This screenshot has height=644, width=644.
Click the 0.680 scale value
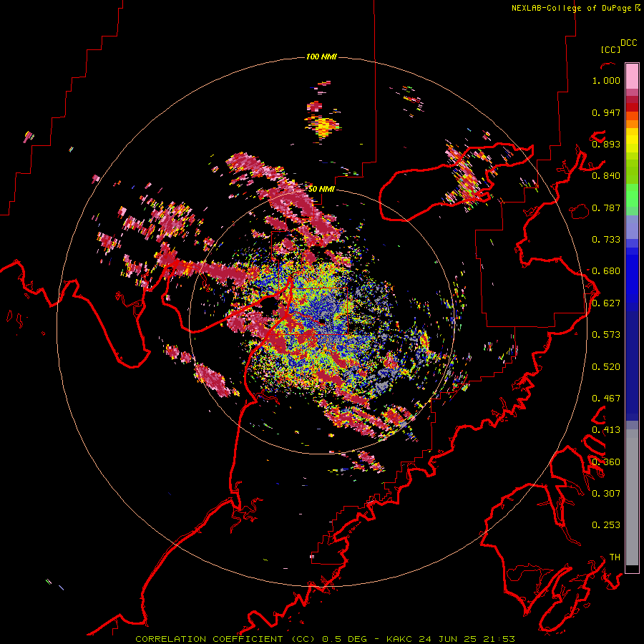click(x=606, y=271)
